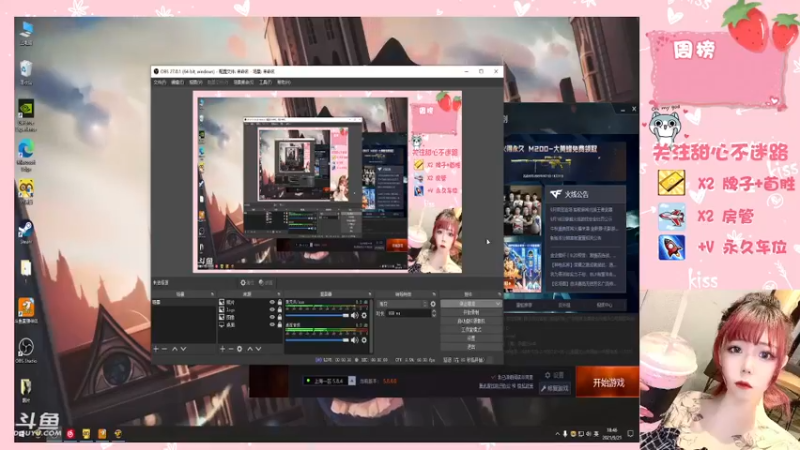Viewport: 800px width, 450px height.
Task: Click the taskbar clock
Action: [612, 434]
